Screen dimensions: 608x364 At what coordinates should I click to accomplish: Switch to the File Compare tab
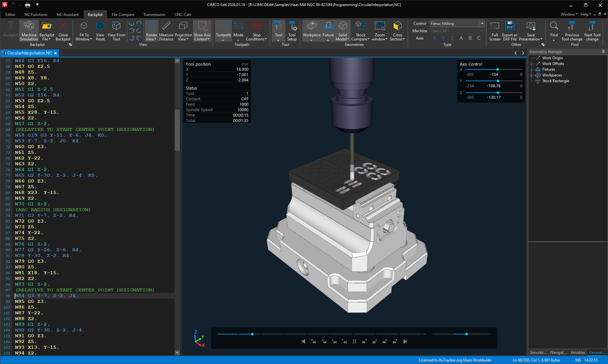[x=123, y=15]
